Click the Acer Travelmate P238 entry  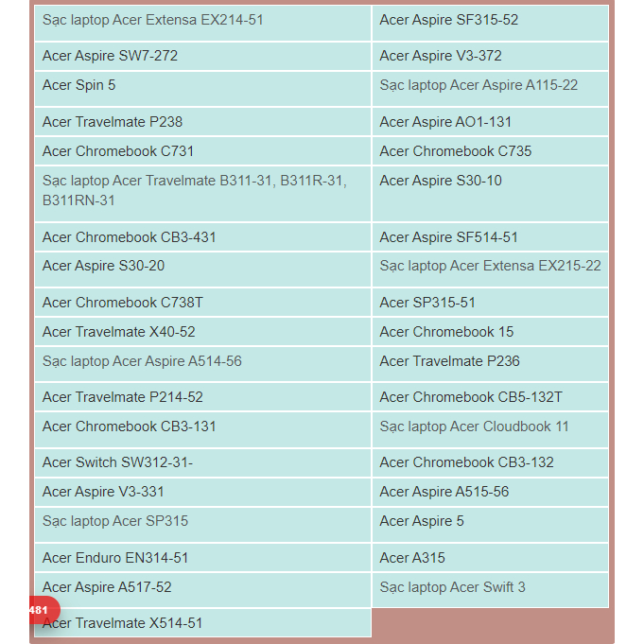coord(113,122)
